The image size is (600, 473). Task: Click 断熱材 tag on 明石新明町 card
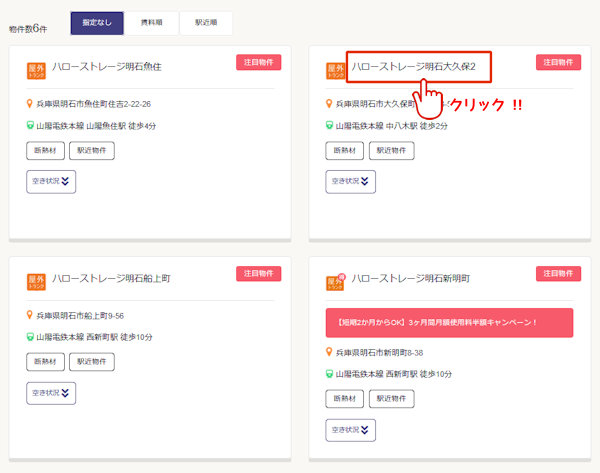pos(345,399)
